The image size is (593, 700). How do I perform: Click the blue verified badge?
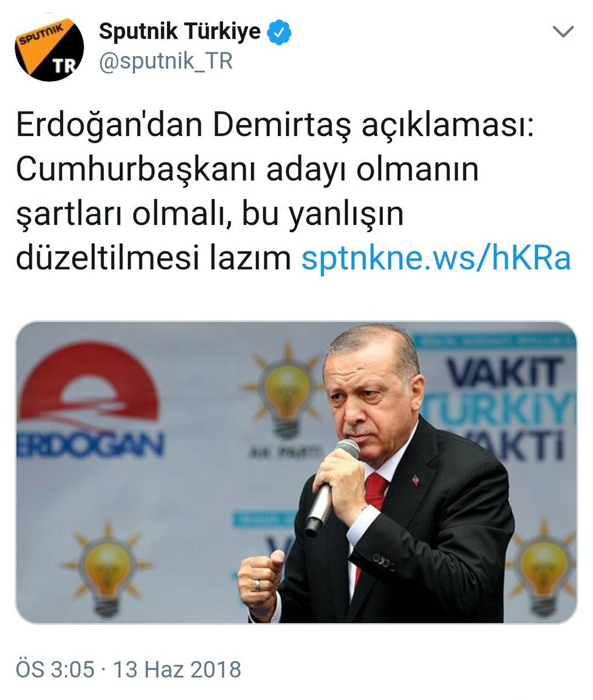pyautogui.click(x=279, y=32)
